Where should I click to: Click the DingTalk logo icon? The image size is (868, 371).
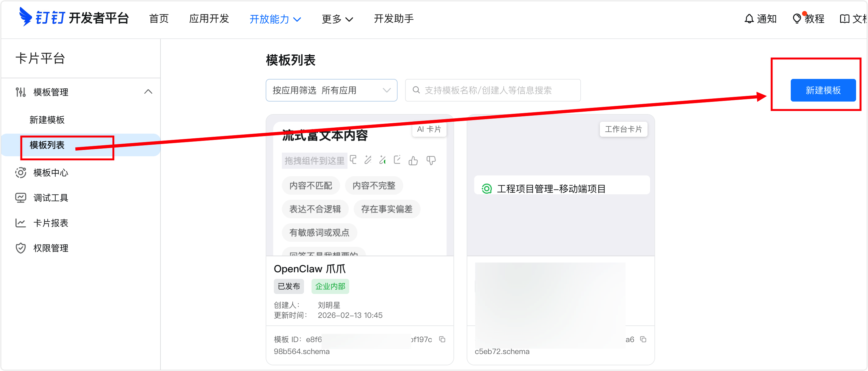point(26,17)
